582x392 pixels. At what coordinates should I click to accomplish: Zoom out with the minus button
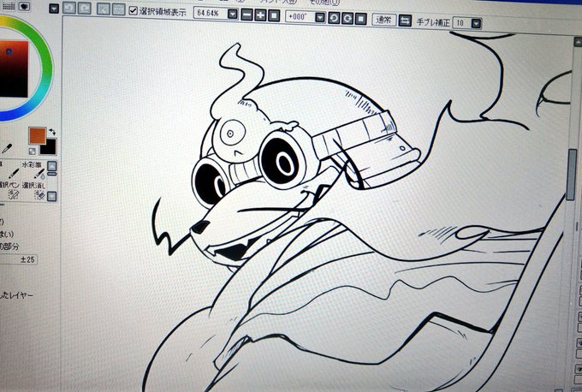[x=246, y=15]
